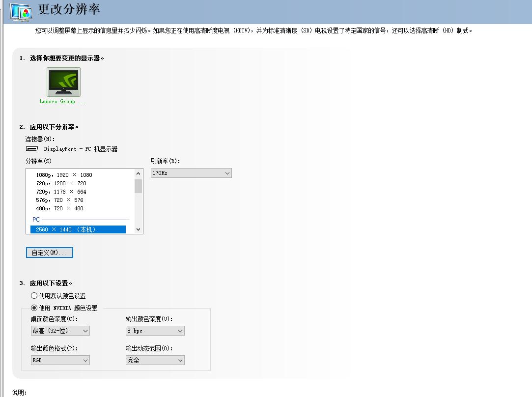Click the resolution list scrollbar down arrow

[x=138, y=229]
